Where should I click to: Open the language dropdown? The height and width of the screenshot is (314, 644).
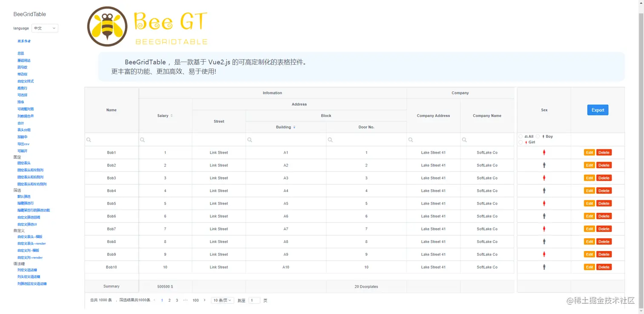(x=45, y=28)
